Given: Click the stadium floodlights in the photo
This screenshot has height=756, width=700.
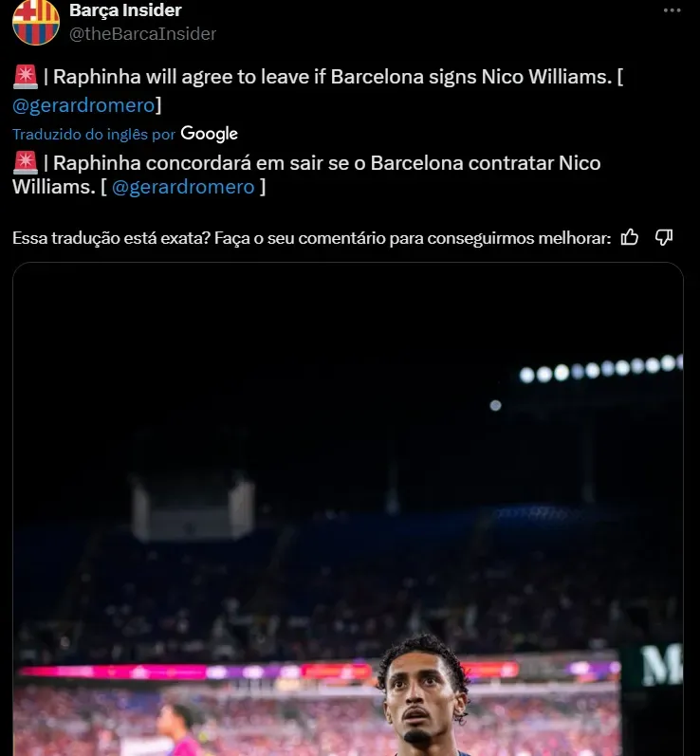Looking at the screenshot, I should [x=601, y=368].
